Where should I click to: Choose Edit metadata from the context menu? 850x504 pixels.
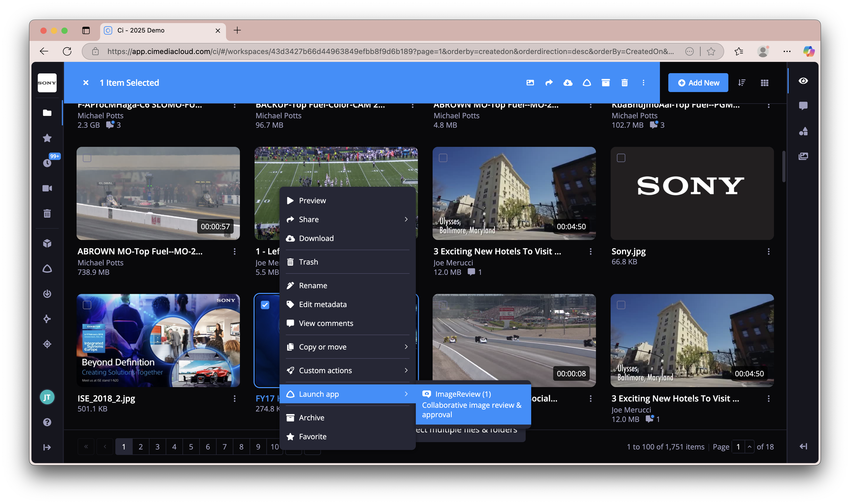348,304
